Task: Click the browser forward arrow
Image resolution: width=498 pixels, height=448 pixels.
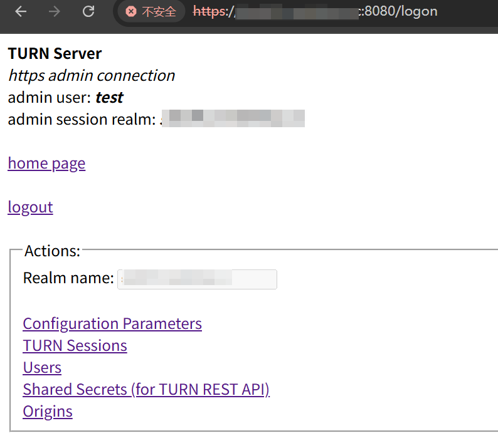Action: click(55, 11)
